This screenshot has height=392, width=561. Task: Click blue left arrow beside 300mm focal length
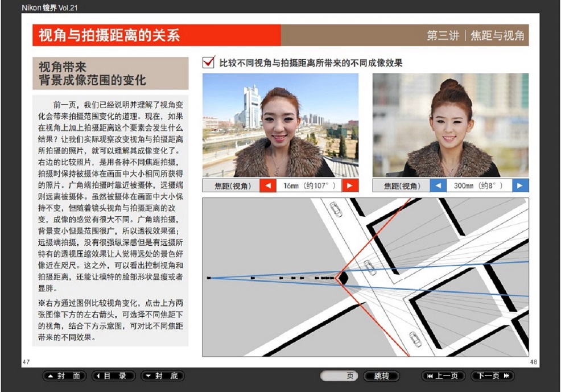(438, 185)
